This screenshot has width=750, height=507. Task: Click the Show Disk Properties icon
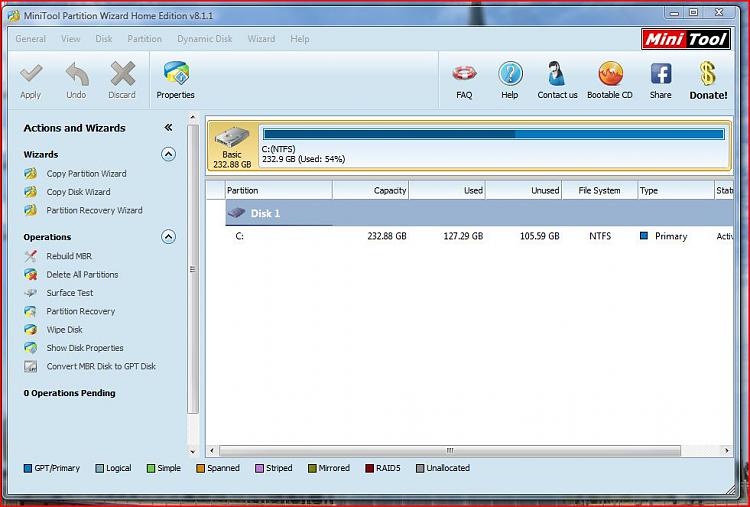(x=31, y=348)
